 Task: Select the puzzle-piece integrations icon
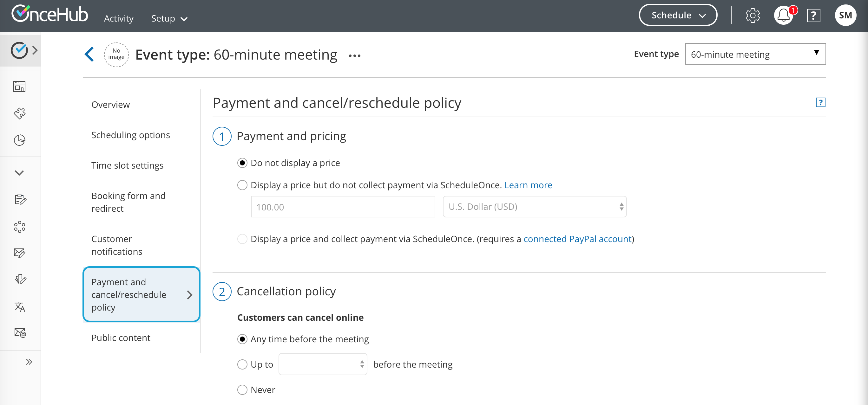[20, 113]
